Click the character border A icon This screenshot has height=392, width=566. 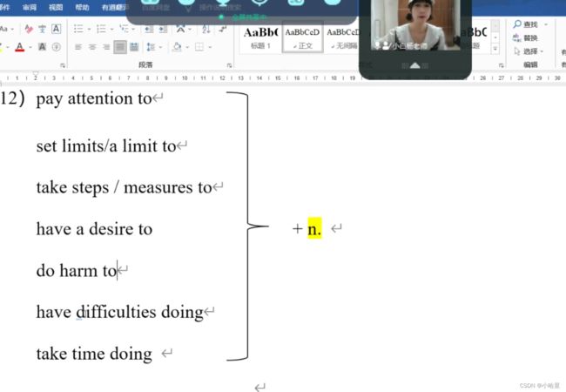[x=57, y=29]
